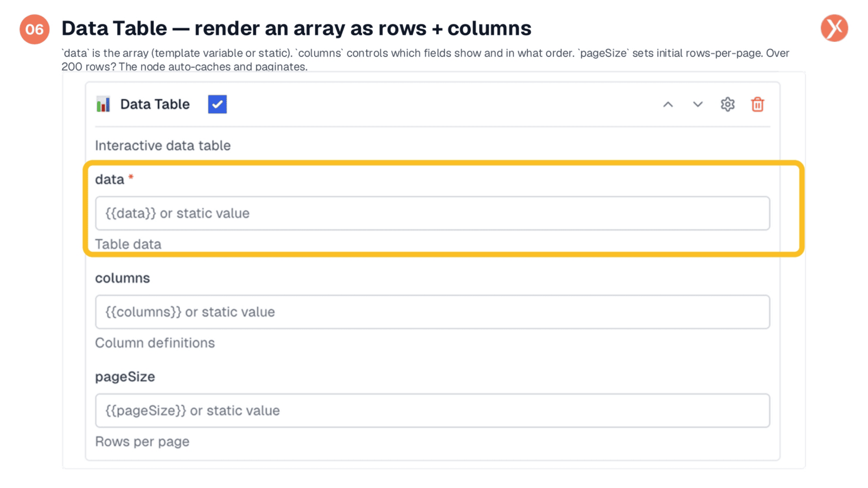Click the 'Interactive data table' description text
This screenshot has width=868, height=488.
coord(163,145)
